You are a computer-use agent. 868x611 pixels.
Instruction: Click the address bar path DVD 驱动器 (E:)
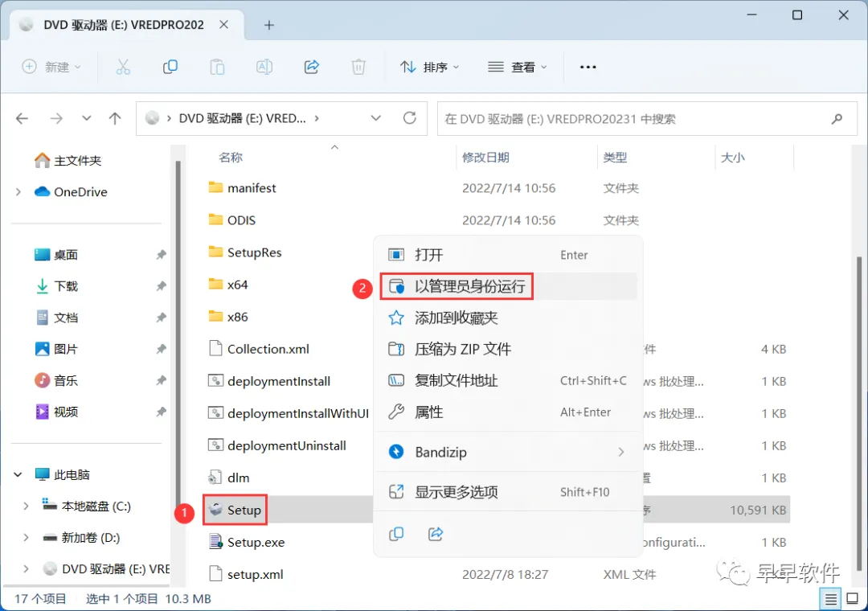click(x=242, y=118)
